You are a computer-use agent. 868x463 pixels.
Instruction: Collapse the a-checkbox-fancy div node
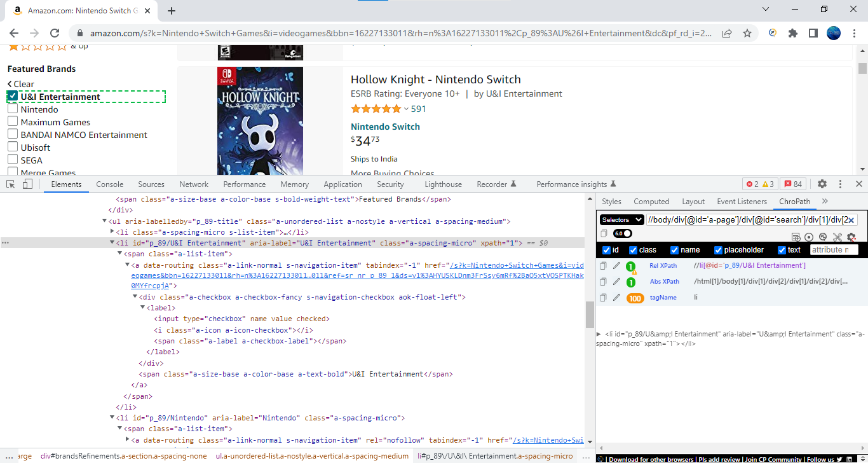135,297
